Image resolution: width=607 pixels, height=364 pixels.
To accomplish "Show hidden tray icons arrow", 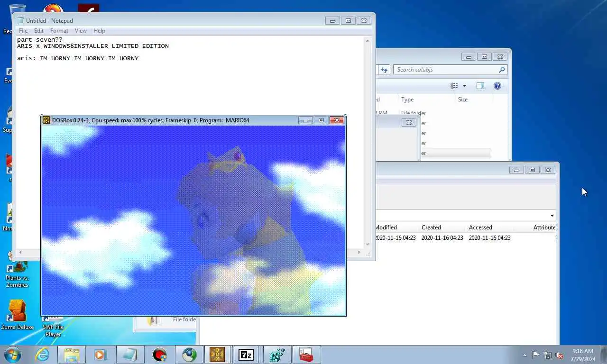I will (x=524, y=355).
